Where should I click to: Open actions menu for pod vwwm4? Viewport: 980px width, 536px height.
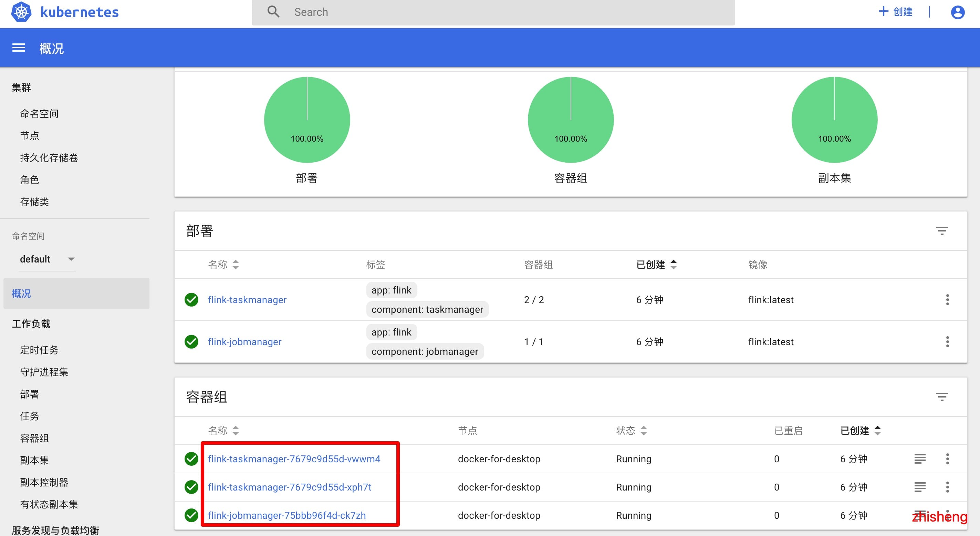click(947, 459)
